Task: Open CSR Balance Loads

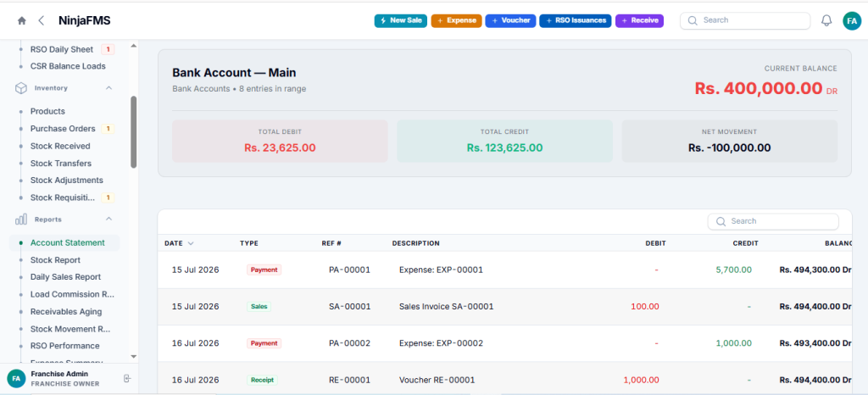Action: tap(68, 66)
